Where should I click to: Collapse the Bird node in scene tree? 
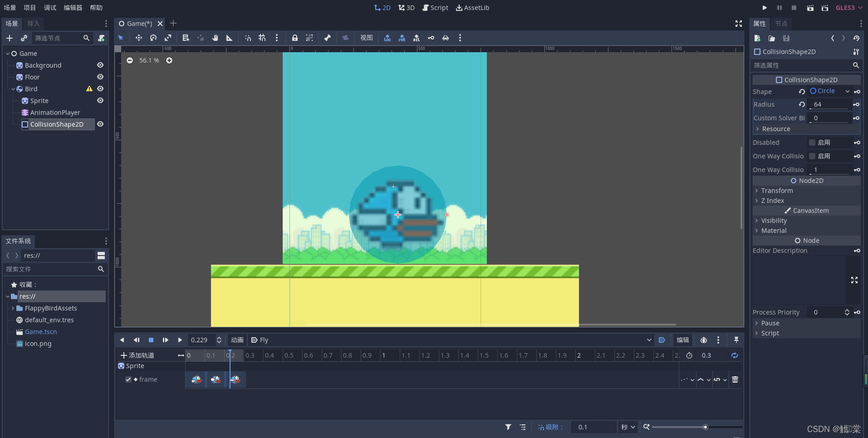[x=13, y=89]
